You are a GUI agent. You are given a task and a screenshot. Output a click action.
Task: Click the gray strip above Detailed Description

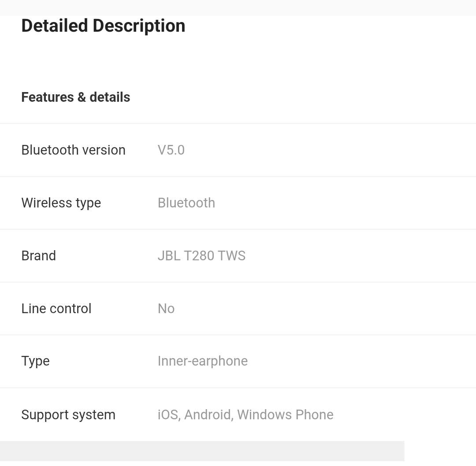(238, 7)
